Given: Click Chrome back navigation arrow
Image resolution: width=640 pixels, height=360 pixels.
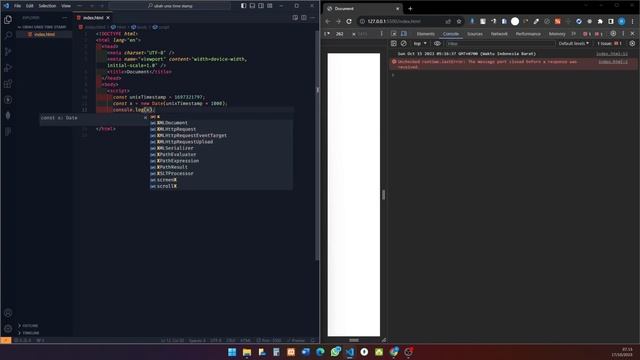Looking at the screenshot, I should pos(328,21).
